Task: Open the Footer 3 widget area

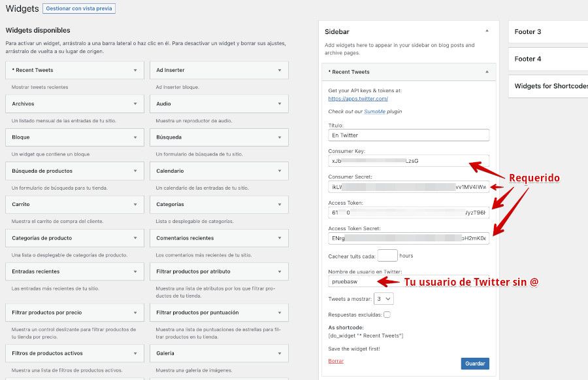Action: coord(548,32)
